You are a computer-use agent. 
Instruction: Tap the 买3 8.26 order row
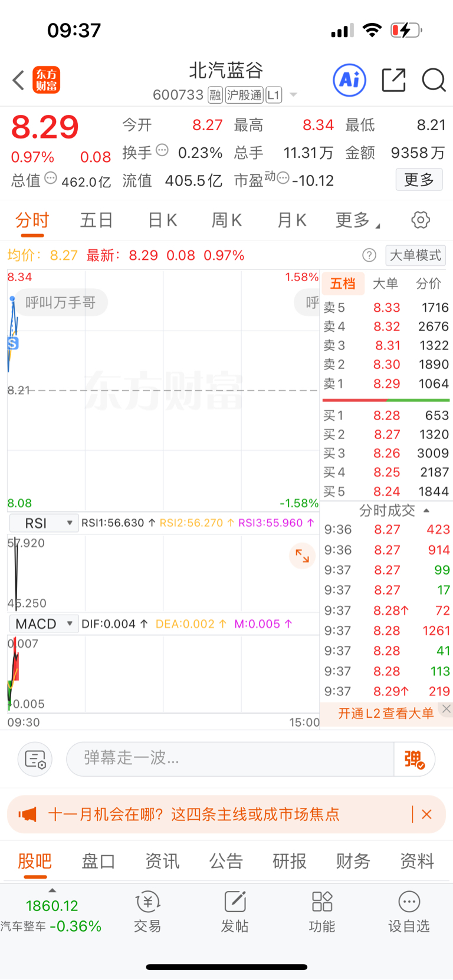(x=386, y=453)
